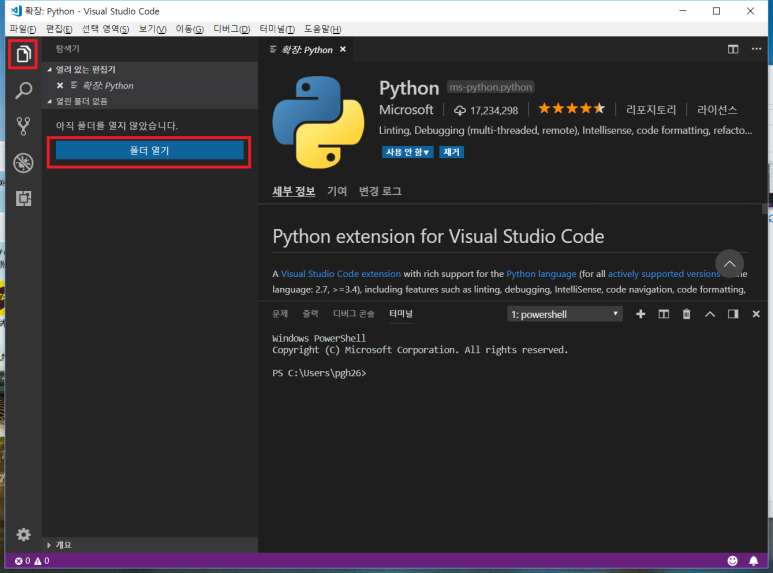This screenshot has width=773, height=573.
Task: Click the warnings count in status bar
Action: pos(42,561)
